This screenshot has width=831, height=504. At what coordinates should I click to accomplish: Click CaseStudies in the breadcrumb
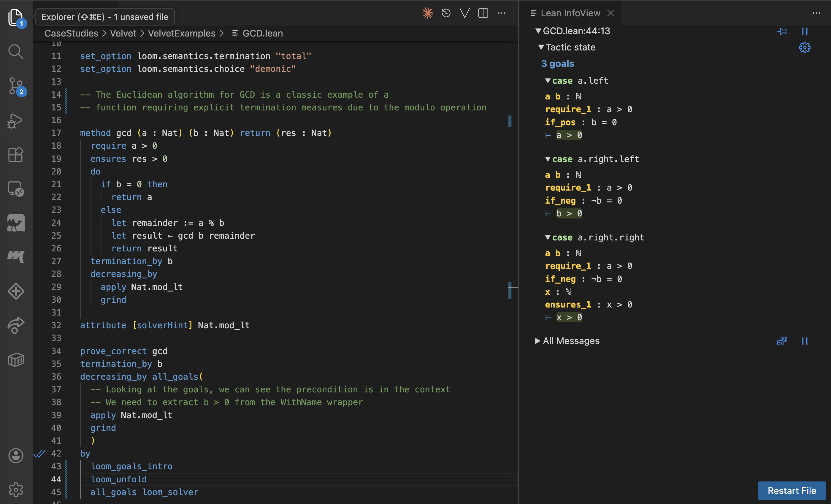pyautogui.click(x=71, y=34)
